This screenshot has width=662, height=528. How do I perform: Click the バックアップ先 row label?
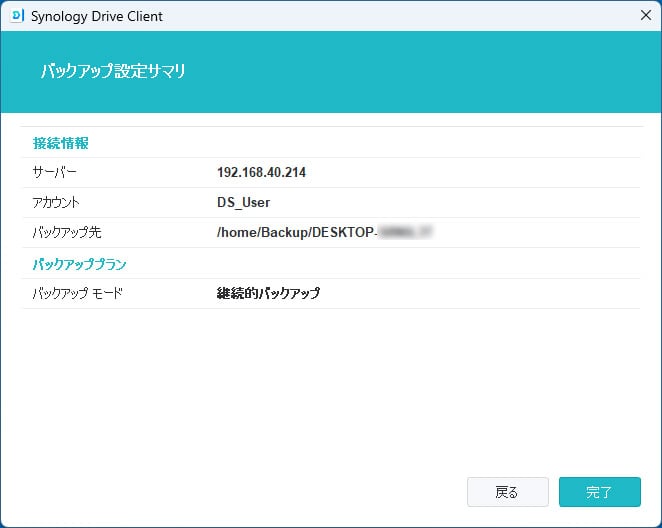tap(67, 232)
